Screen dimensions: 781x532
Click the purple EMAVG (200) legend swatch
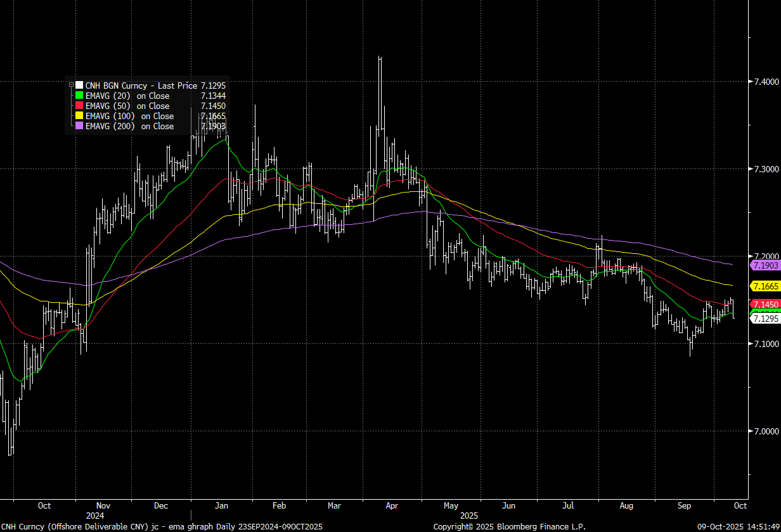[x=79, y=126]
